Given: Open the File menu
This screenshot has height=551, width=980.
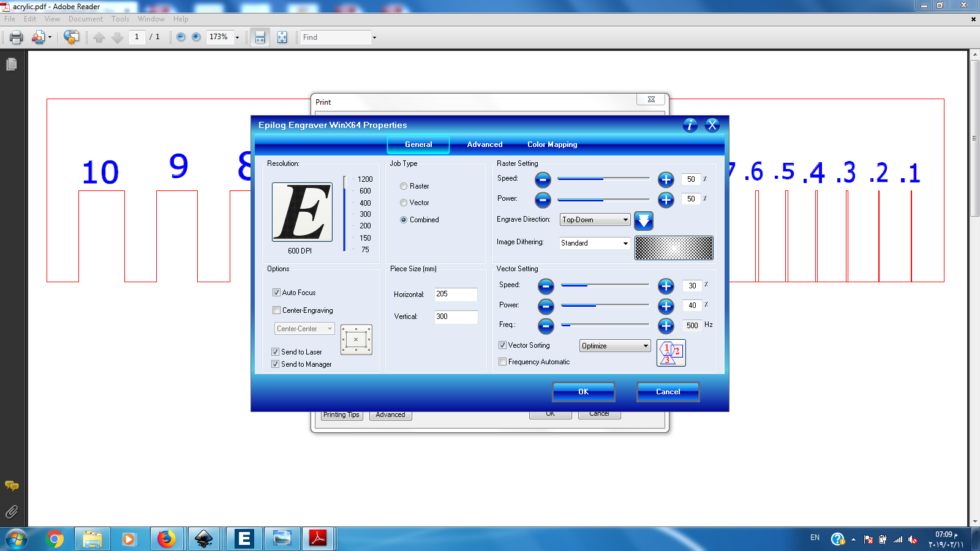Looking at the screenshot, I should 10,19.
